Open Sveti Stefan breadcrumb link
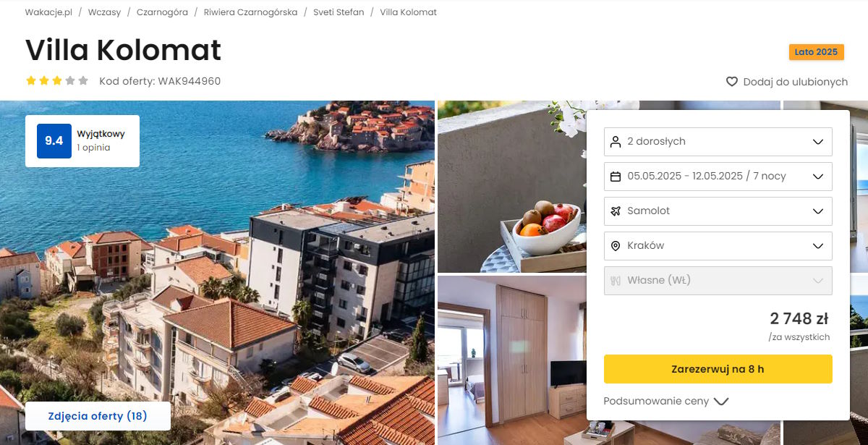Screen dimensions: 868x445 click(x=339, y=12)
